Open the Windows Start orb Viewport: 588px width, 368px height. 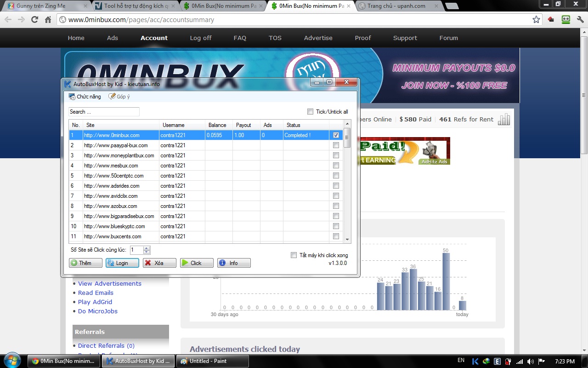pos(12,360)
